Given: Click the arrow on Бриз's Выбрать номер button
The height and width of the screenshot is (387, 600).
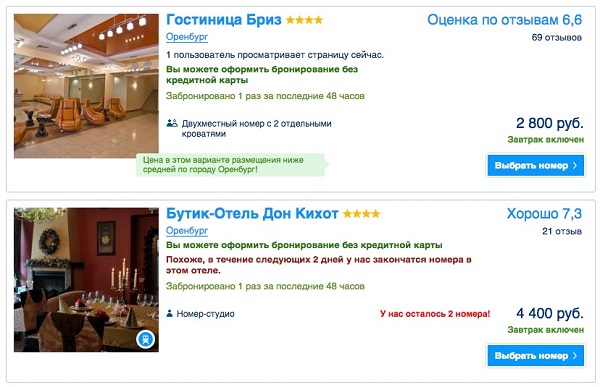Looking at the screenshot, I should click(x=575, y=165).
